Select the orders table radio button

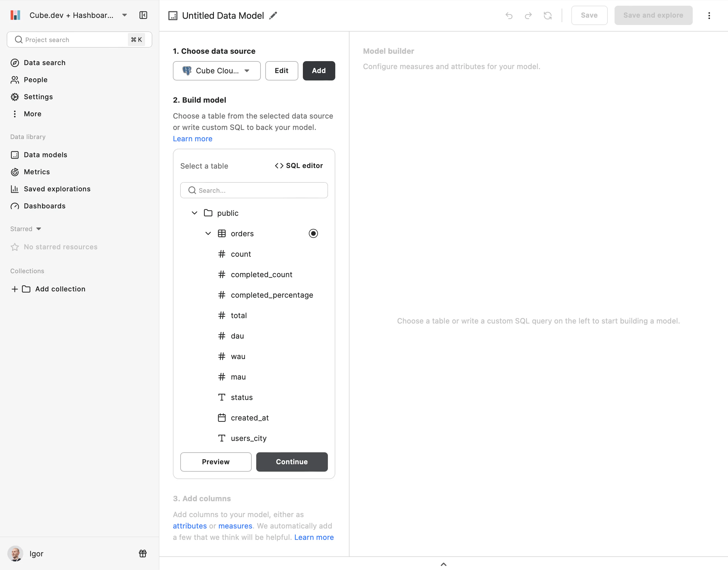click(x=313, y=234)
